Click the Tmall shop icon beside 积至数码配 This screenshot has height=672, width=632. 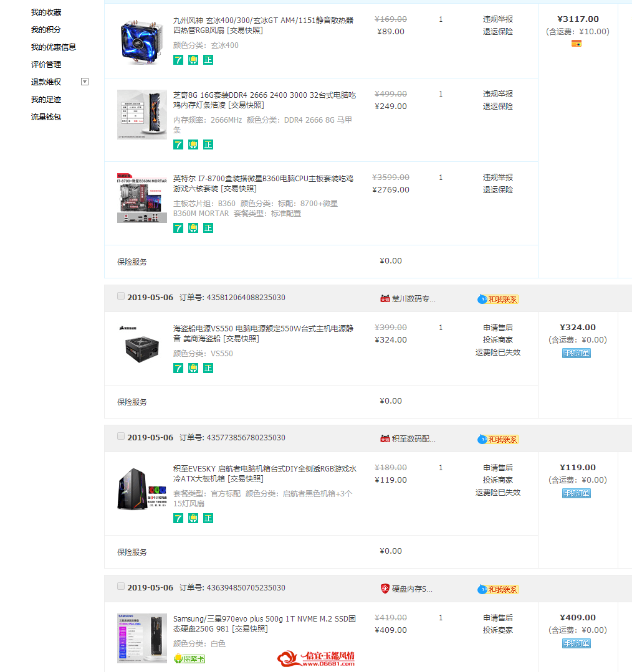coord(385,439)
